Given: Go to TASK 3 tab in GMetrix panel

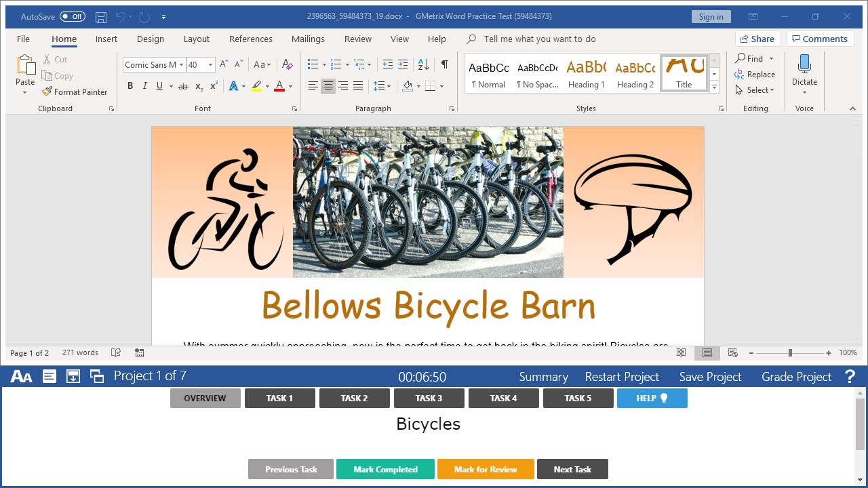Looking at the screenshot, I should tap(429, 399).
